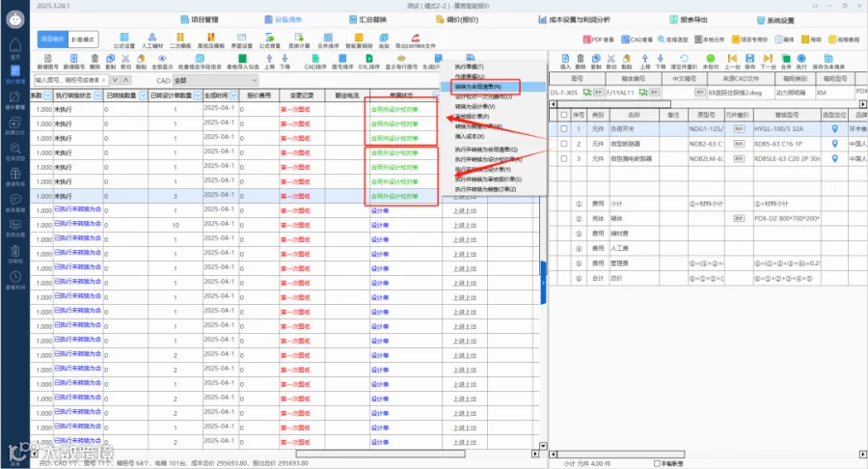Open the 首页 home icon in left sidebar
The image size is (868, 469).
14,48
